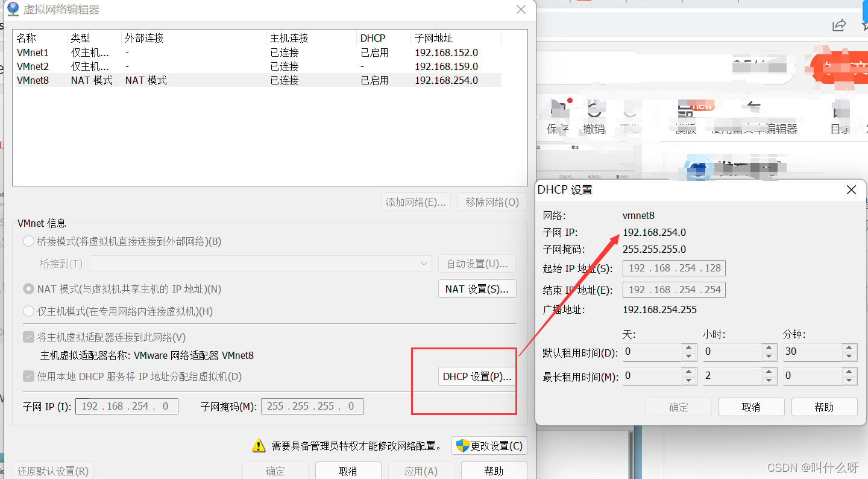
Task: Click subnet address 192.168.159.0
Action: [x=446, y=66]
